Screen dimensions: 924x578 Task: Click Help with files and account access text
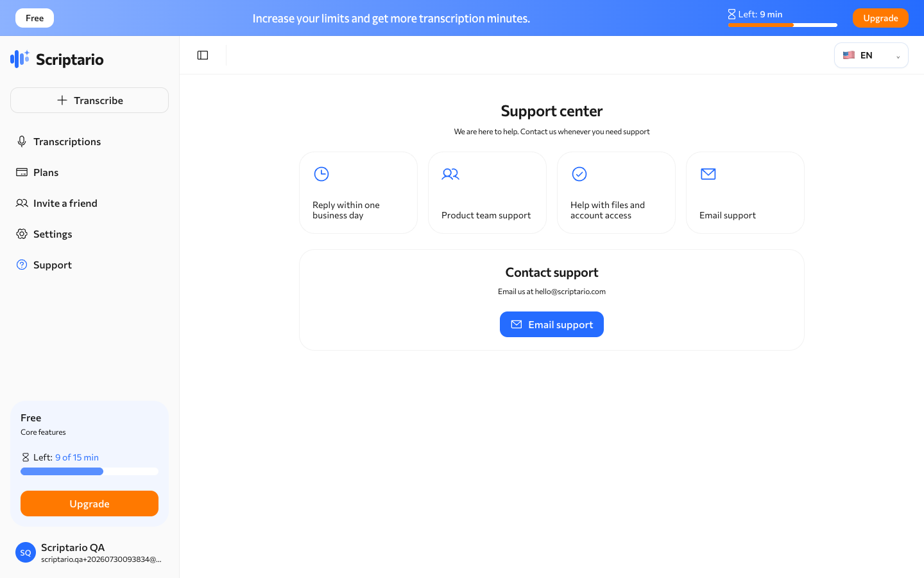click(x=608, y=210)
